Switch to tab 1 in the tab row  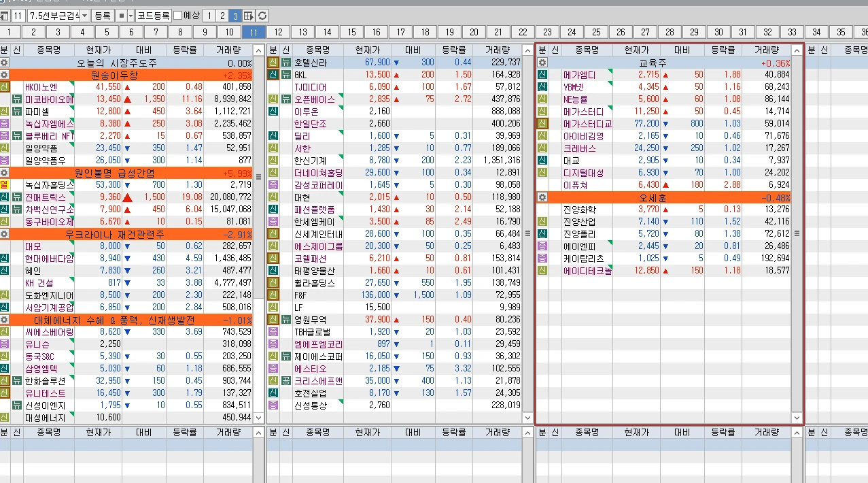tap(10, 32)
